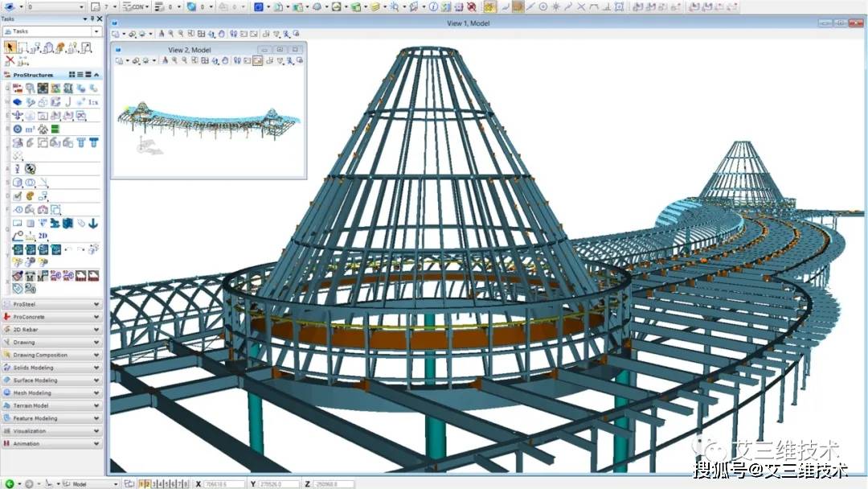This screenshot has height=489, width=868.
Task: Click the 2D icon in ProStructures tools
Action: tap(43, 236)
